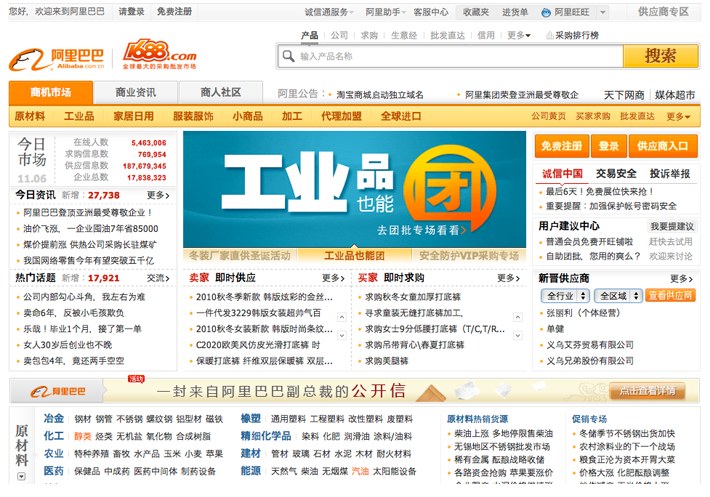Screen dimensions: 710x497
Task: Expand the 更多 search category dropdown
Action: point(519,35)
